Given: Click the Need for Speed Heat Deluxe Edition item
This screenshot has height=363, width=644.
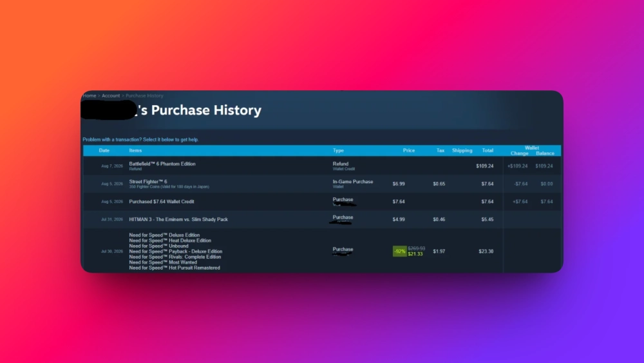Looking at the screenshot, I should 170,240.
